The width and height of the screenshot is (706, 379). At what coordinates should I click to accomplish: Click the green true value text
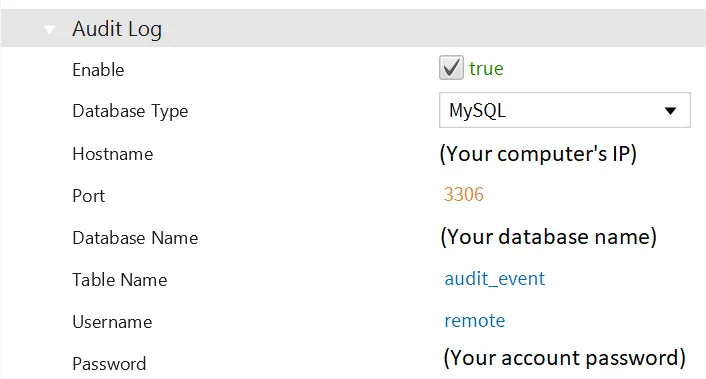(x=486, y=69)
